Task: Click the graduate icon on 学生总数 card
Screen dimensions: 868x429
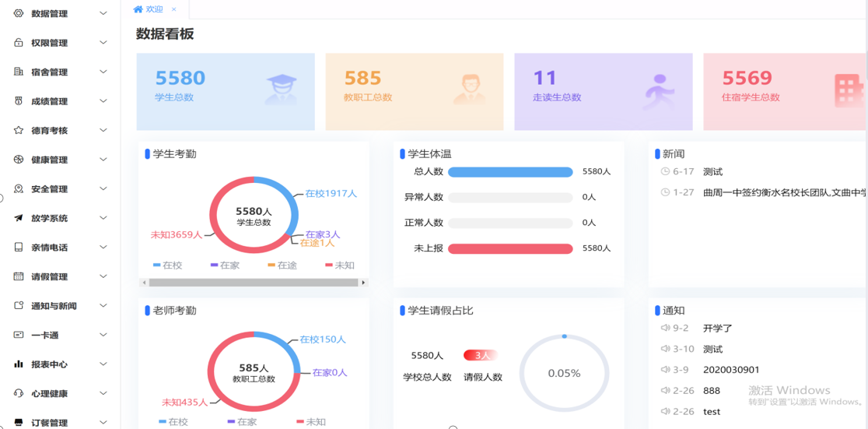Action: point(282,90)
